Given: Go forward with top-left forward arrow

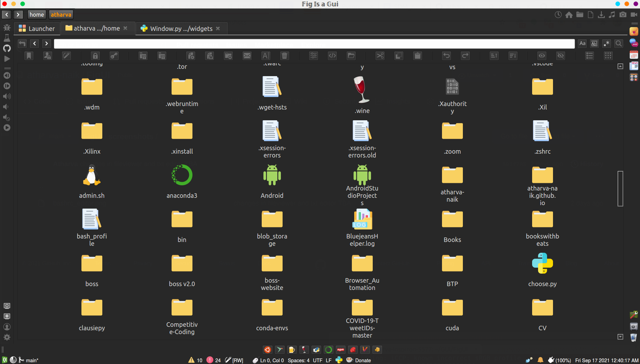Looking at the screenshot, I should pyautogui.click(x=18, y=15).
